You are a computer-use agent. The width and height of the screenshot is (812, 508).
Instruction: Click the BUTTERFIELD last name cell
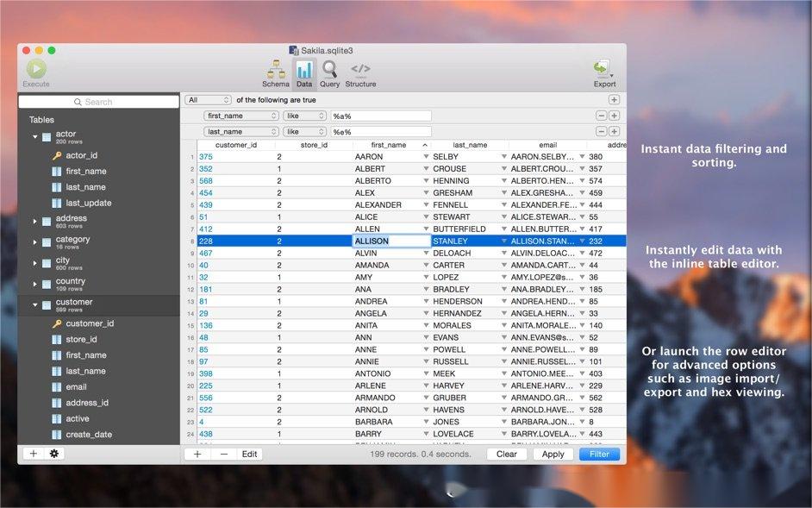pyautogui.click(x=459, y=229)
